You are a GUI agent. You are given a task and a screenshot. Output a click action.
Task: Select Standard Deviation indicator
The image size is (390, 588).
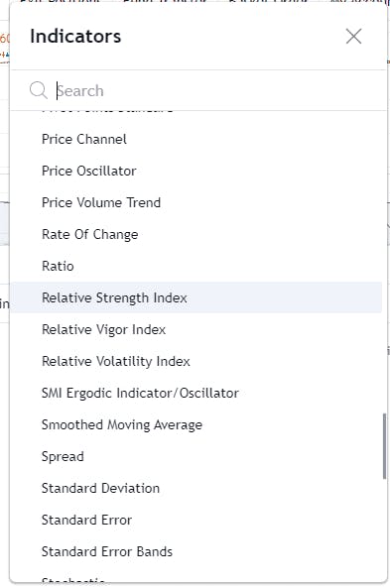(x=196, y=488)
